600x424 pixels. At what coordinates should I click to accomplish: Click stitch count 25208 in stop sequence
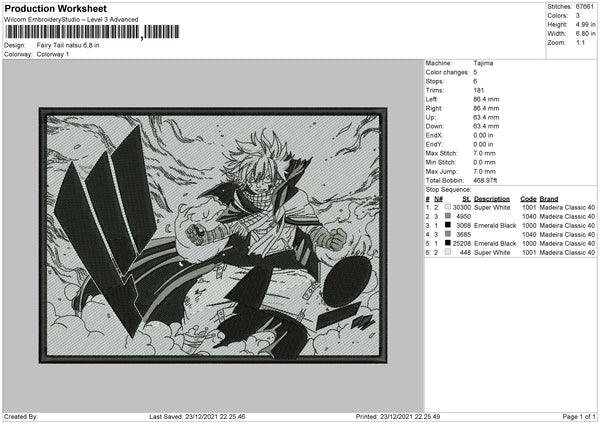click(x=462, y=243)
